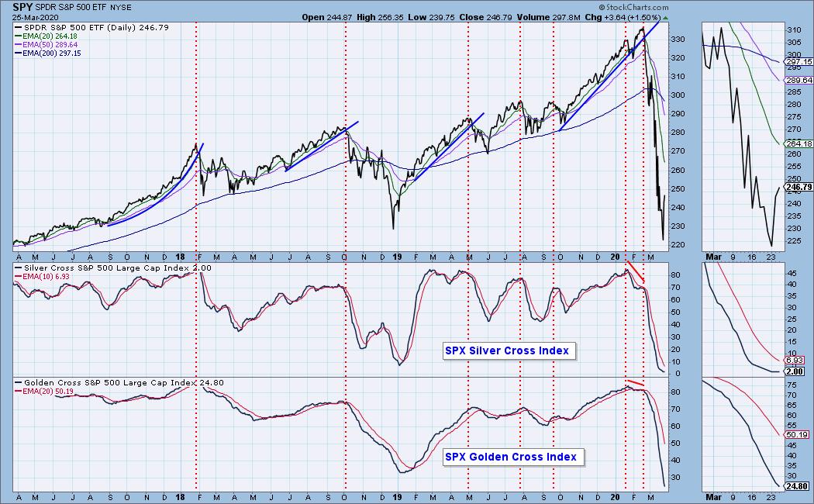Click the 246.79 last-price tag
Screen dimensions: 814x504
(x=799, y=187)
